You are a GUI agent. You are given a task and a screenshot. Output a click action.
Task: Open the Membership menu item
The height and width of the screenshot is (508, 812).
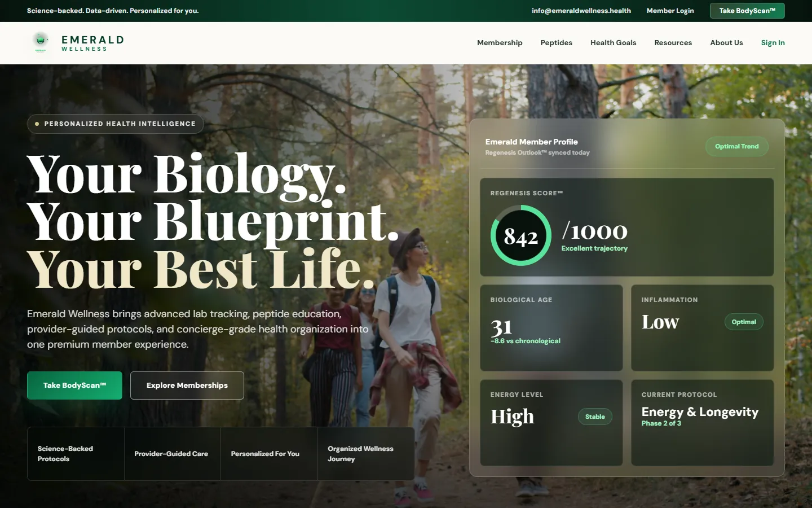click(500, 43)
